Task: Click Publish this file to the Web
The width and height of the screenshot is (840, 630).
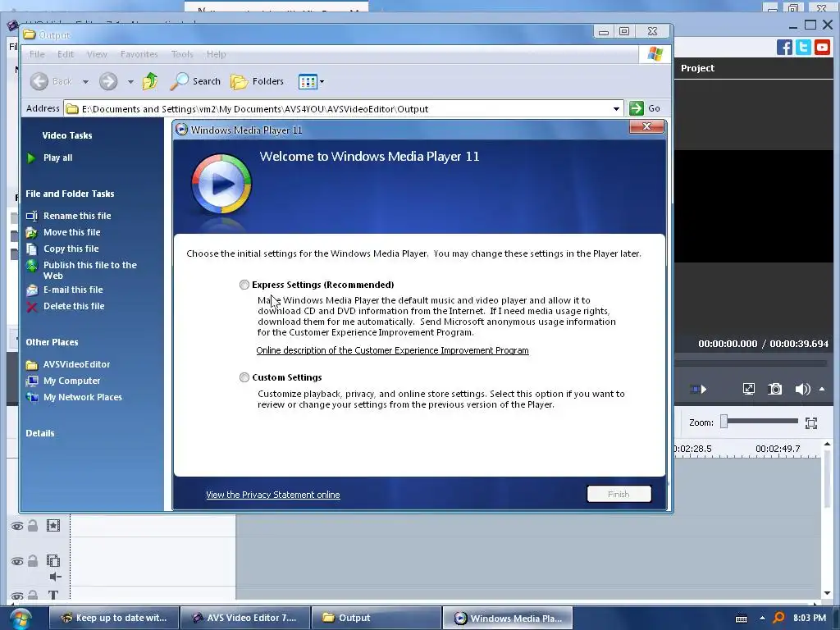Action: [x=89, y=270]
